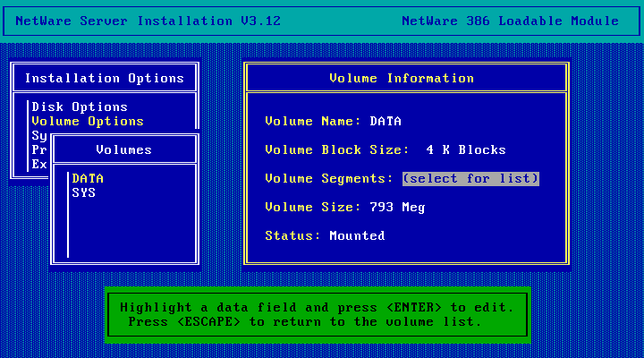Select partially hidden Sy menu entry
The height and width of the screenshot is (358, 644).
click(x=39, y=136)
